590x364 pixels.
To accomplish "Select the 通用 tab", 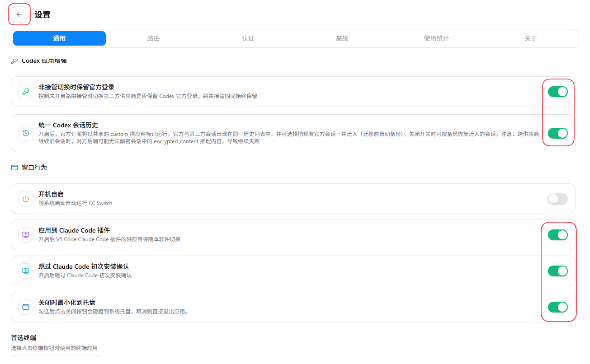I will (59, 38).
